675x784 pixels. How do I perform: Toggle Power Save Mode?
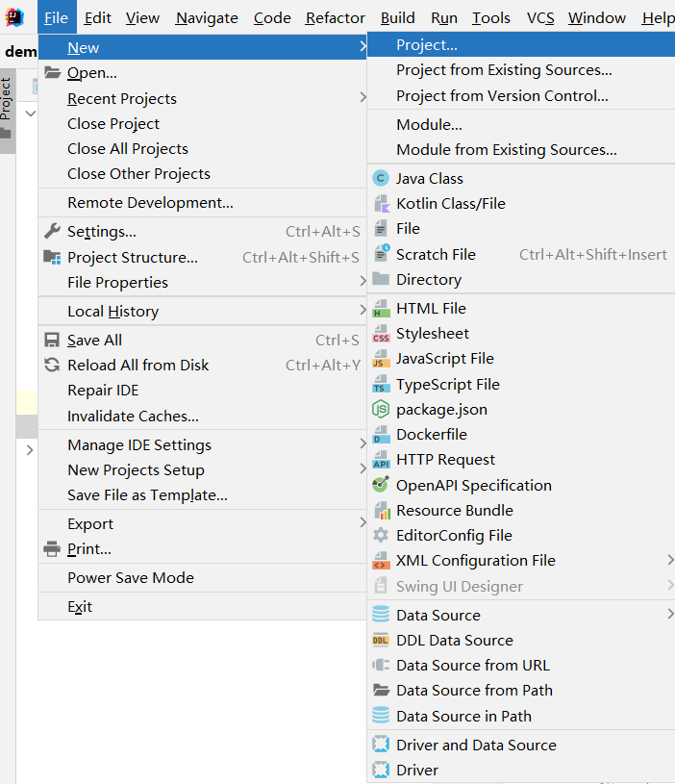click(131, 578)
